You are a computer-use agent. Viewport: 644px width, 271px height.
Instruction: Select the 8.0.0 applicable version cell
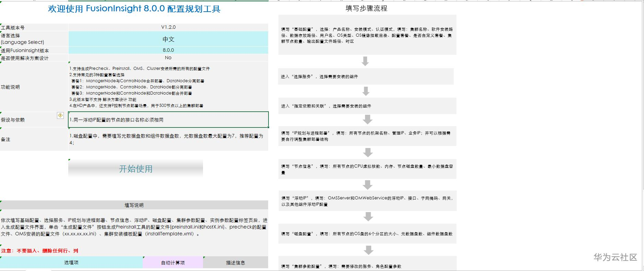click(168, 50)
